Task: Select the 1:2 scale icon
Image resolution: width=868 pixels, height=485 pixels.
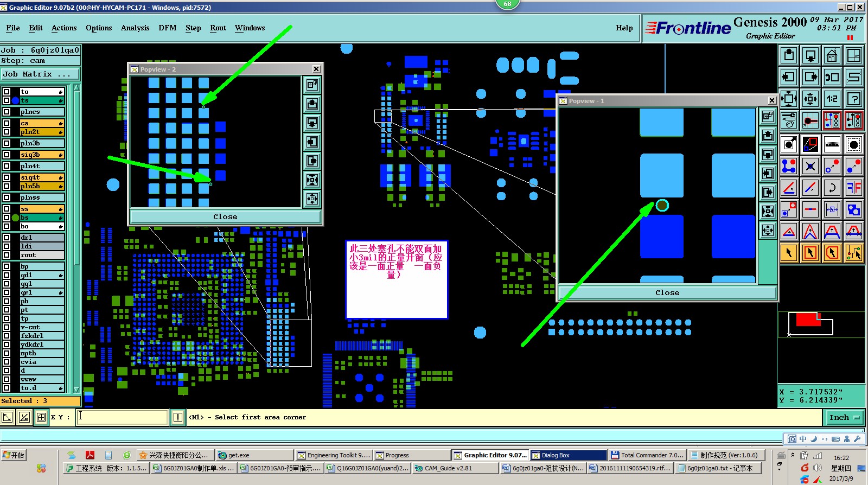Action: pos(832,99)
